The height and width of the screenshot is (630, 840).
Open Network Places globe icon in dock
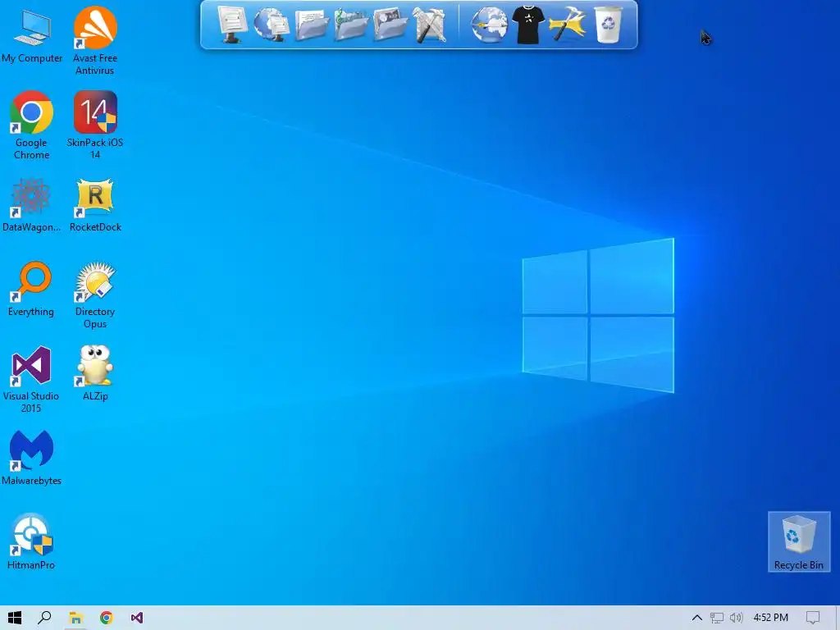[x=272, y=24]
